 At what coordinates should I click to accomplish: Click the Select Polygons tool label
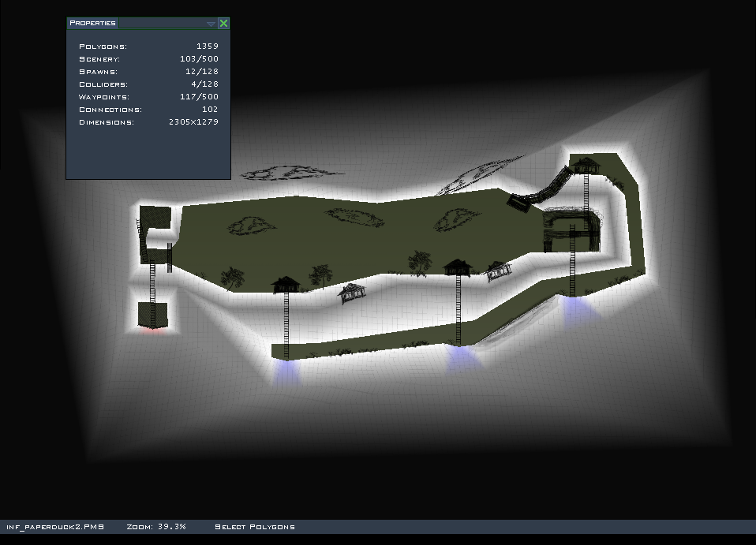click(255, 526)
